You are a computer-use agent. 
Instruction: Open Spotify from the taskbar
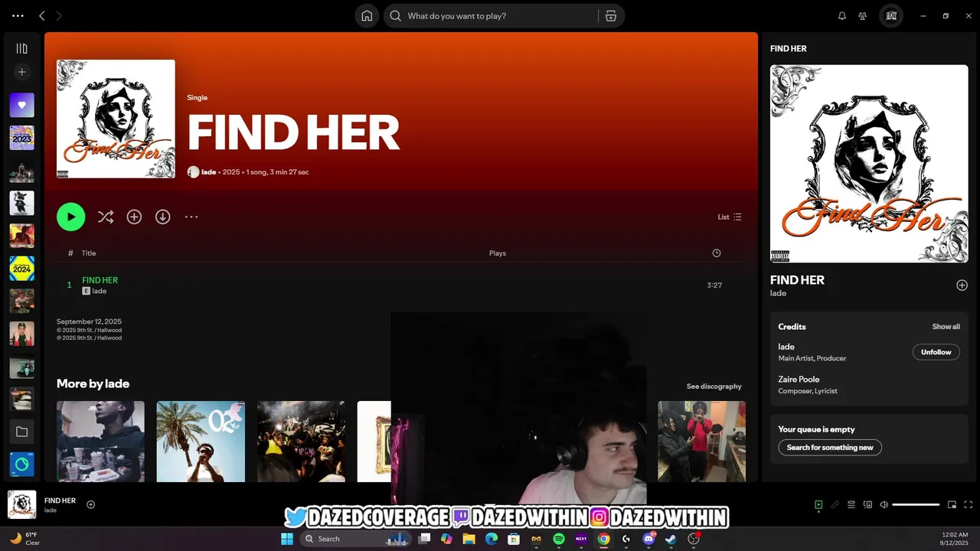558,539
